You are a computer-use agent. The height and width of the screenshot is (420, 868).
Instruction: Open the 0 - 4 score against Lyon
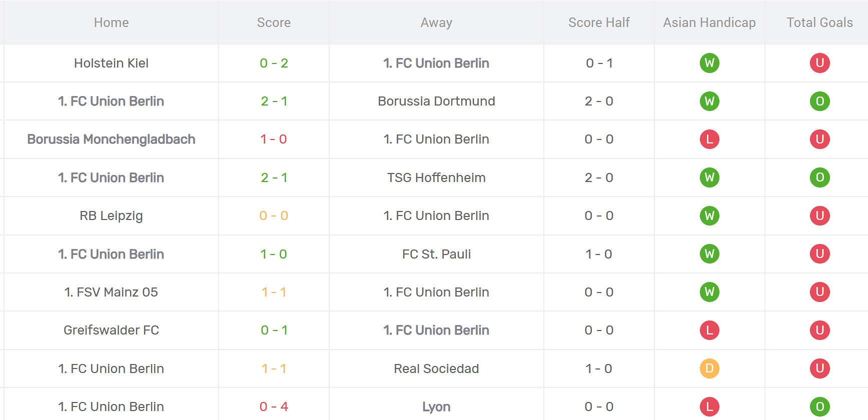point(274,406)
